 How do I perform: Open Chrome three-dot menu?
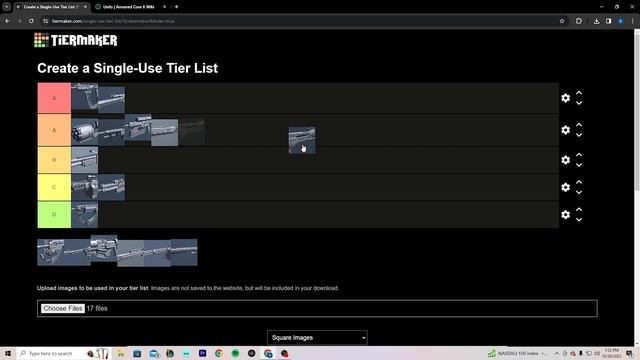point(632,21)
